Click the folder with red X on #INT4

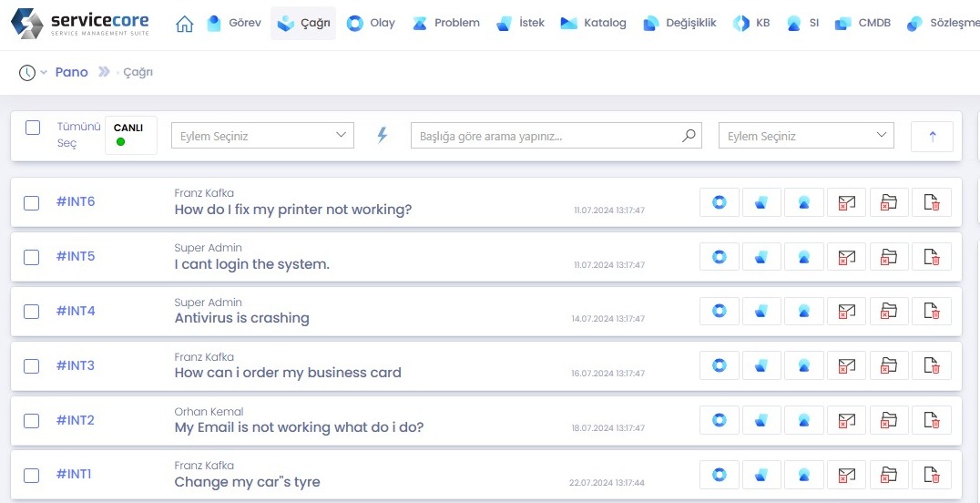pyautogui.click(x=889, y=312)
